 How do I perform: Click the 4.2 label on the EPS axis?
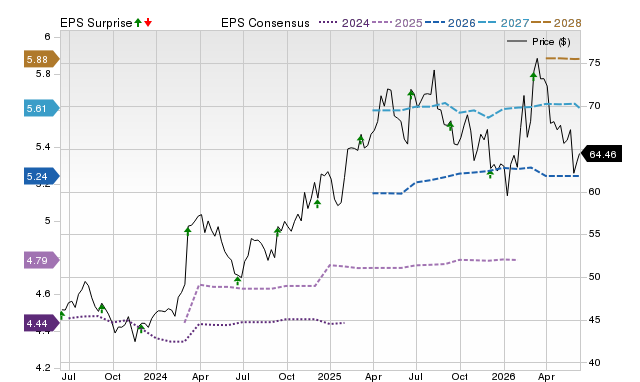point(43,368)
